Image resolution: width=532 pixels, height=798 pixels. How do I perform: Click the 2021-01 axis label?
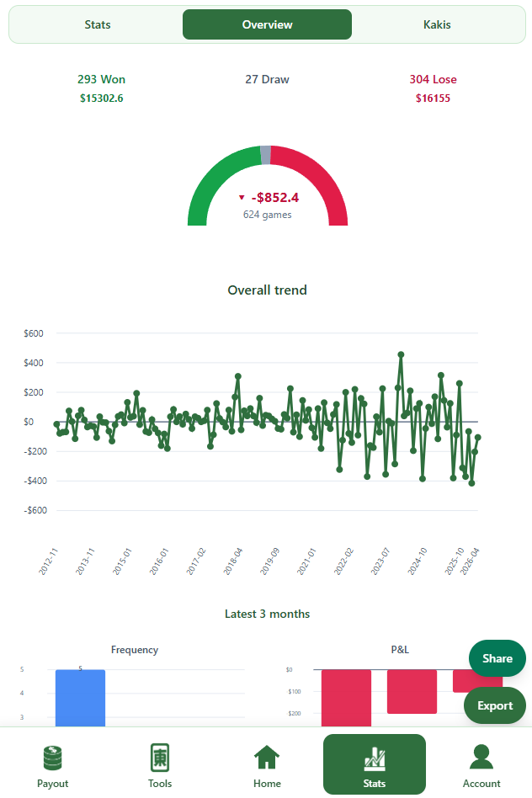306,561
